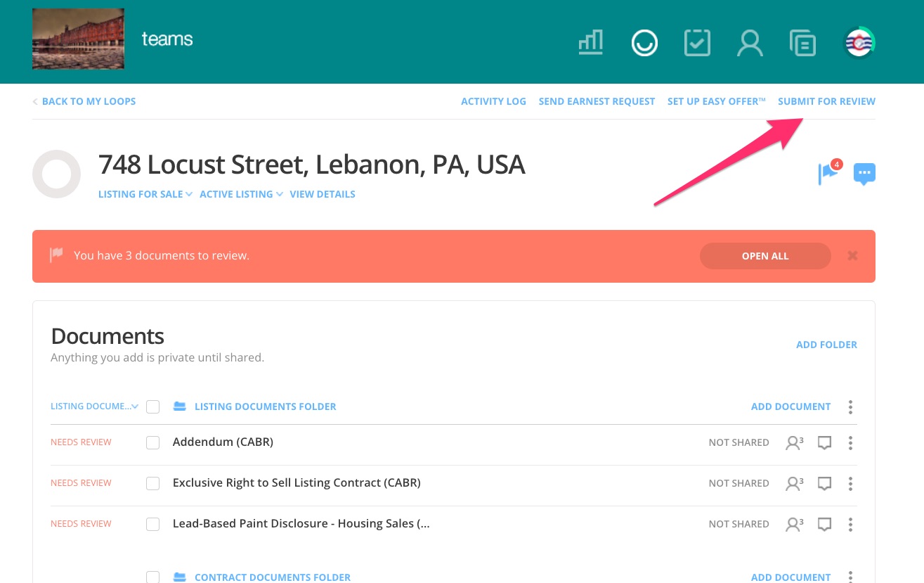Screen dimensions: 924x583
Task: Open the Activity Log
Action: (x=493, y=101)
